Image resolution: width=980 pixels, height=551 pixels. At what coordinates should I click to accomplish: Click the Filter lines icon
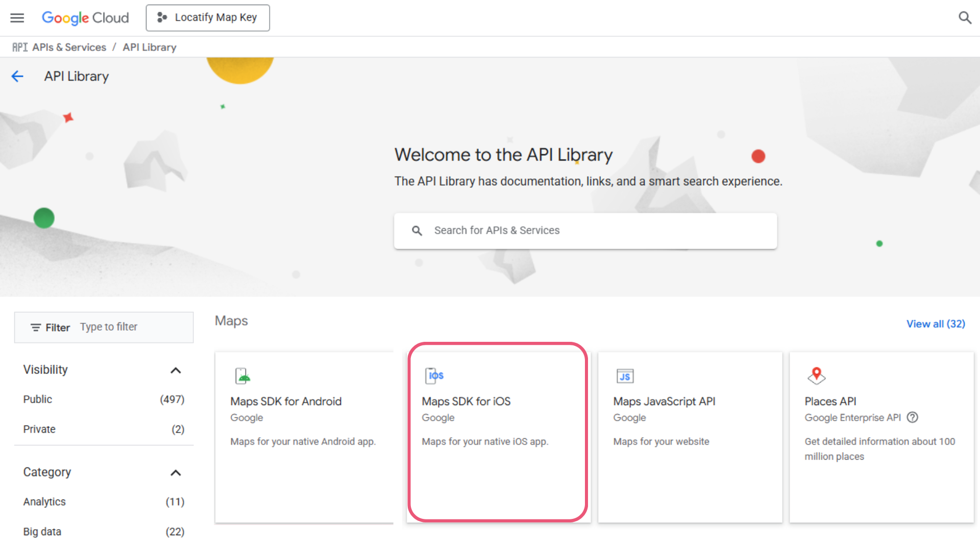36,328
